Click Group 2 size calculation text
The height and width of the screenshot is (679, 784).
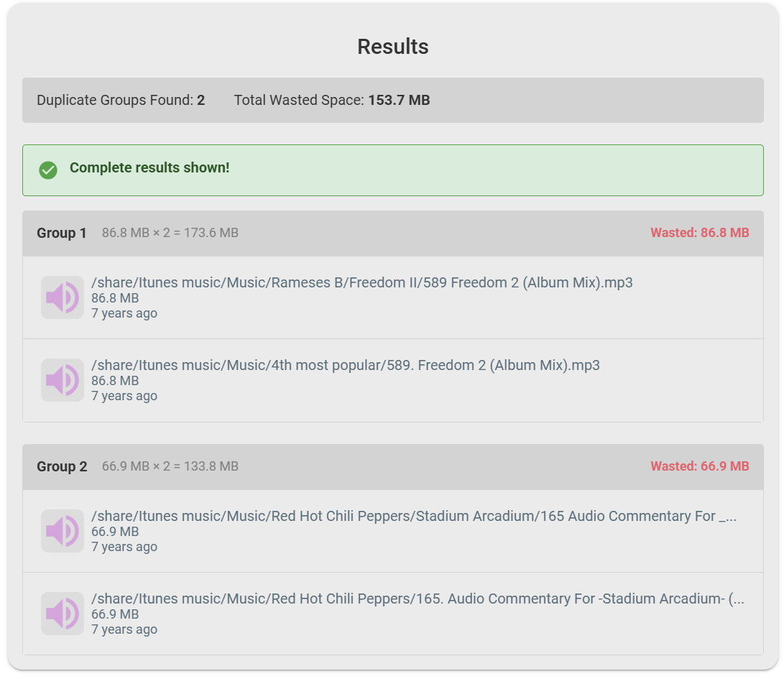coord(170,466)
